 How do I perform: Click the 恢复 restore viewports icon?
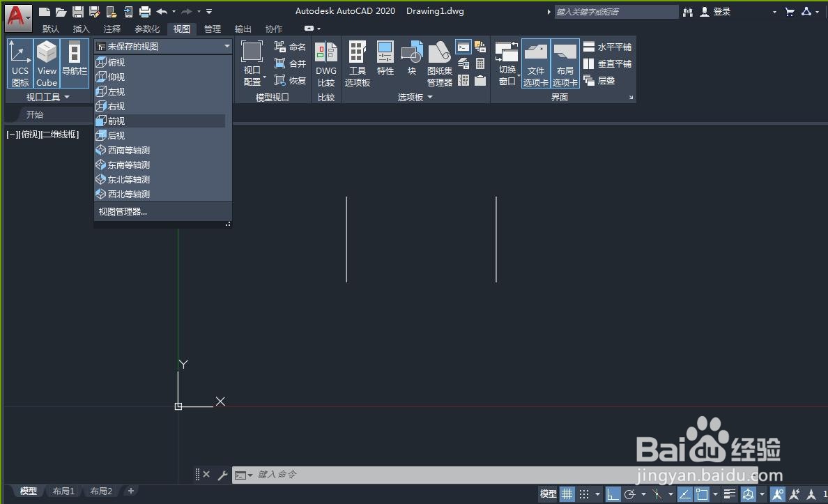click(290, 80)
